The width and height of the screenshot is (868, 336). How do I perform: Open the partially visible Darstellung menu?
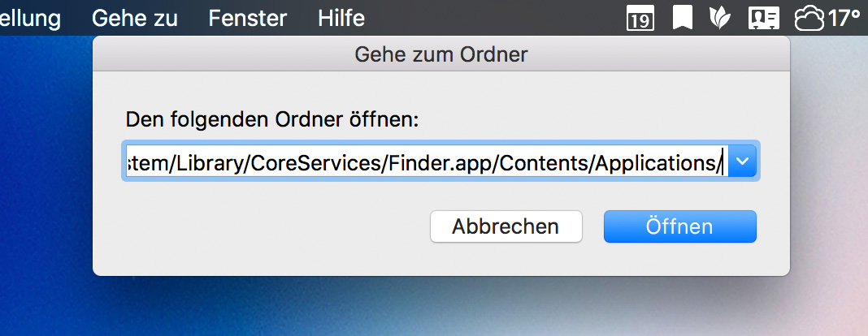coord(29,18)
